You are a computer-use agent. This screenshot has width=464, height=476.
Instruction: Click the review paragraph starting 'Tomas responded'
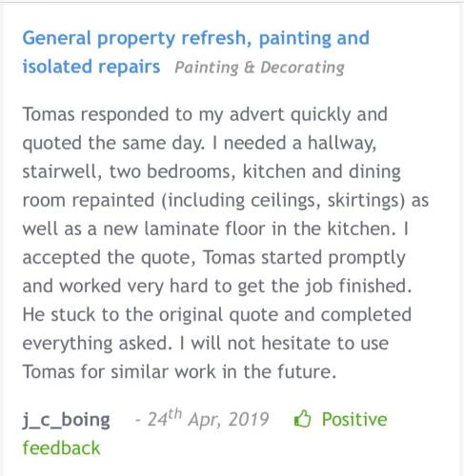(226, 243)
